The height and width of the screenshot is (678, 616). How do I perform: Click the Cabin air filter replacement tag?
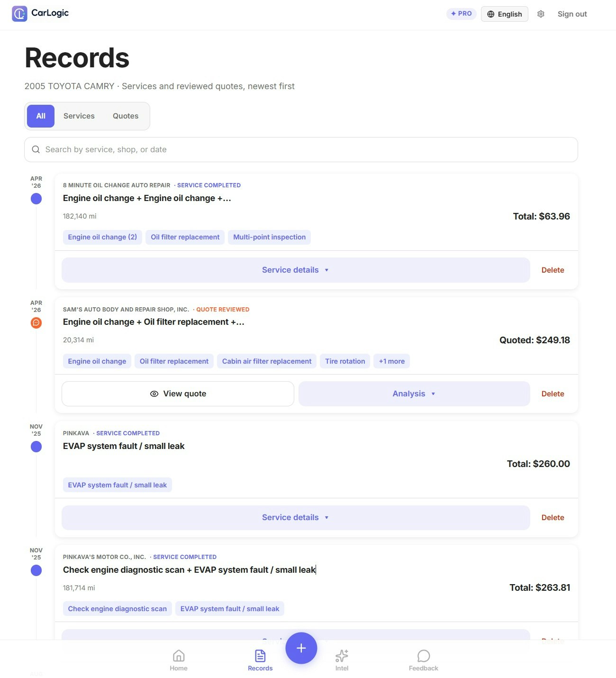[267, 361]
